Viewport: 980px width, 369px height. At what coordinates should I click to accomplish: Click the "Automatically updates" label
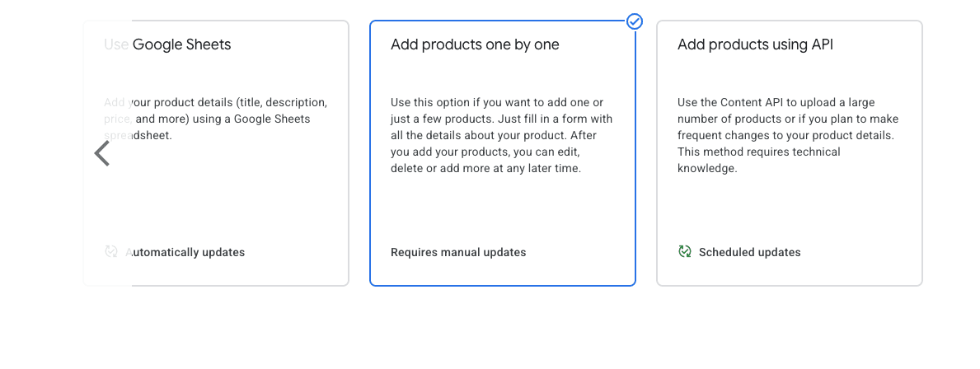[x=185, y=252]
